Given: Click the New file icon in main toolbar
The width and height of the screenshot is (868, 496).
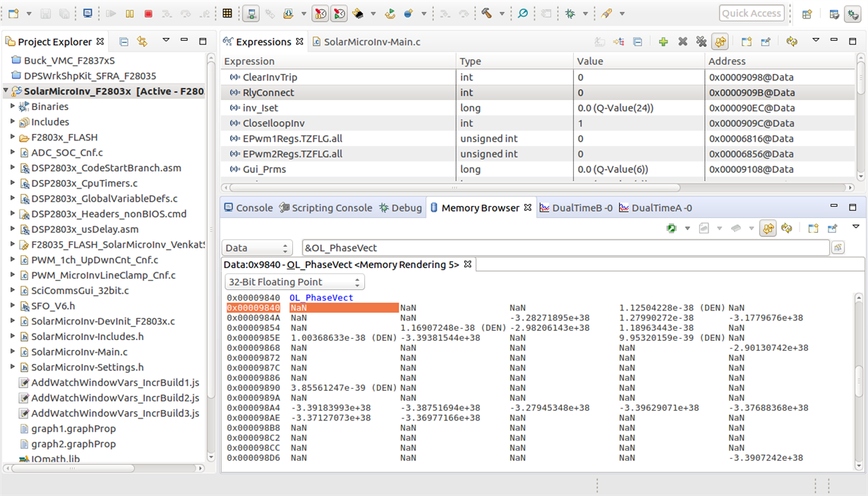Looking at the screenshot, I should (13, 13).
